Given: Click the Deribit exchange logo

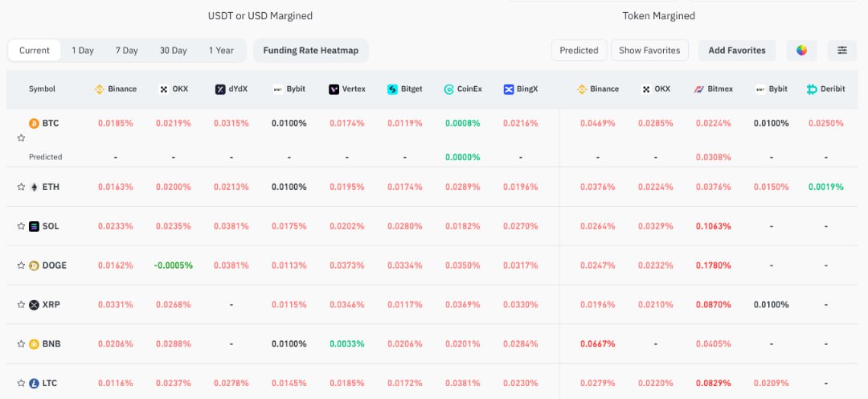Looking at the screenshot, I should (x=812, y=89).
